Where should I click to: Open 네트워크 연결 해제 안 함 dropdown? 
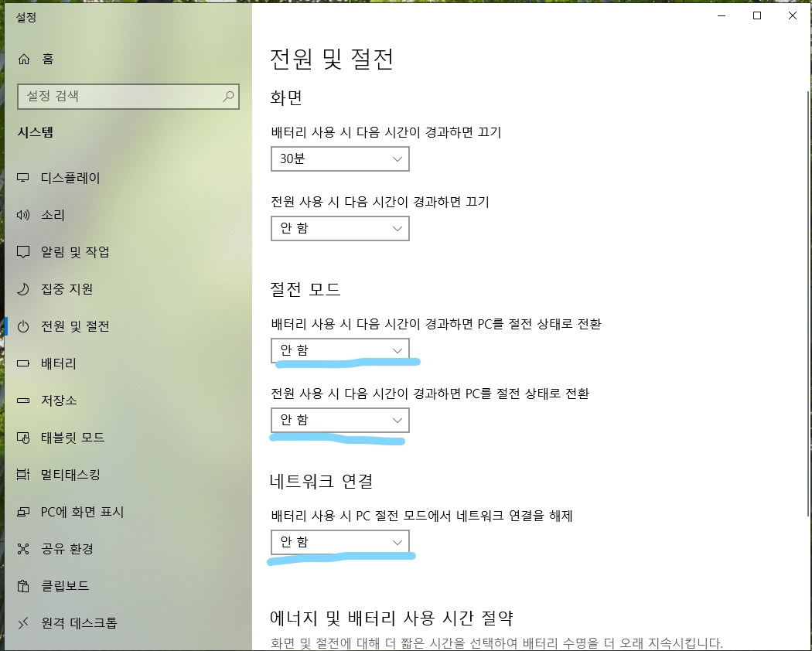point(340,542)
